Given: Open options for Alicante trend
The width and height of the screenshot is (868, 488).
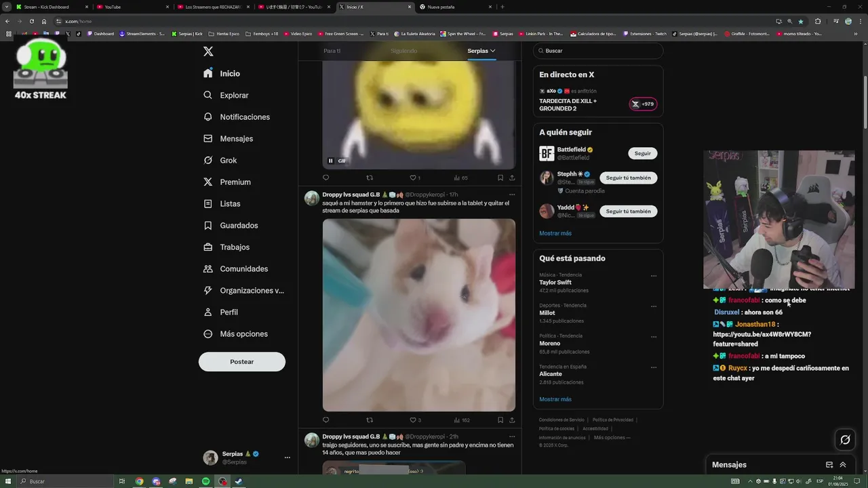Looking at the screenshot, I should 654,367.
